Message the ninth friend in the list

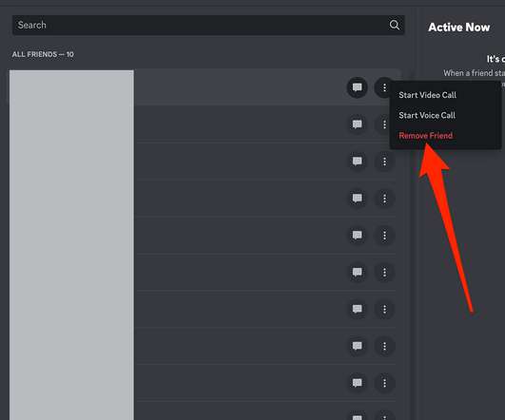(x=357, y=383)
